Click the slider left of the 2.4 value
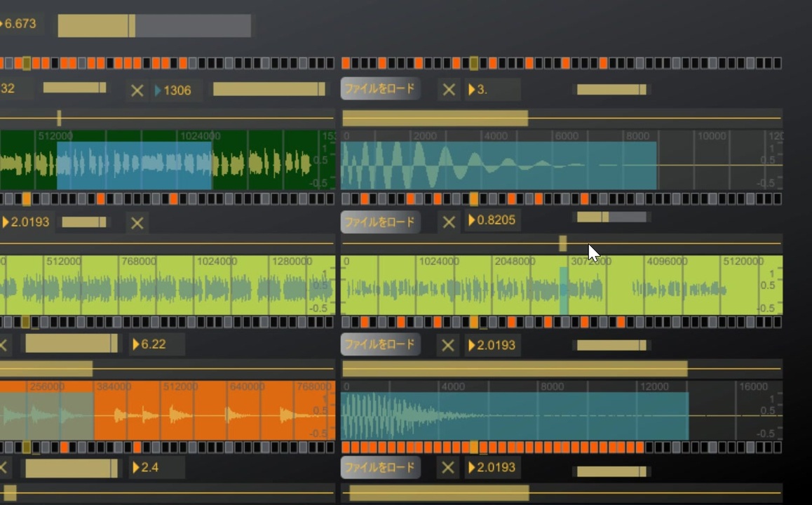This screenshot has height=505, width=812. coord(72,469)
